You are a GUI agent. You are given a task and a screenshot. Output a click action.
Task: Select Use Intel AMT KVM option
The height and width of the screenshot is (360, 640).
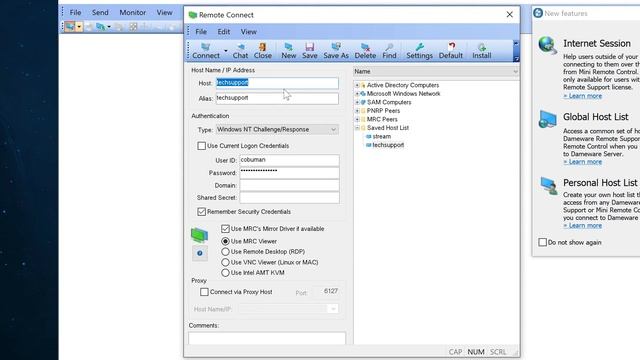pyautogui.click(x=225, y=273)
